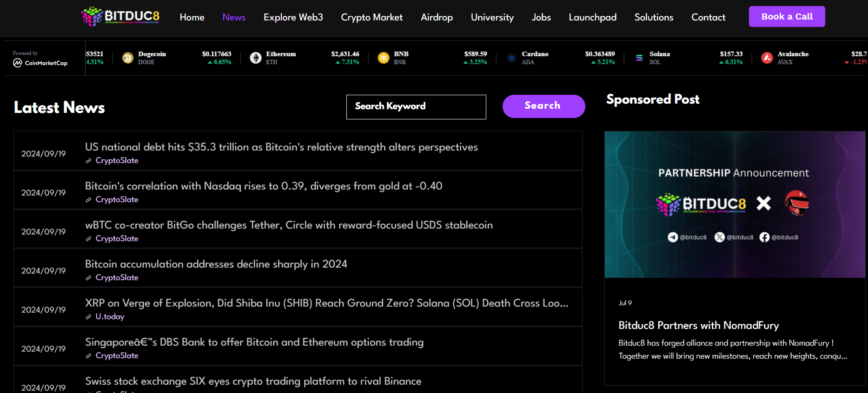
Task: Click link icon beside Nasdaq correlation source
Action: point(88,200)
